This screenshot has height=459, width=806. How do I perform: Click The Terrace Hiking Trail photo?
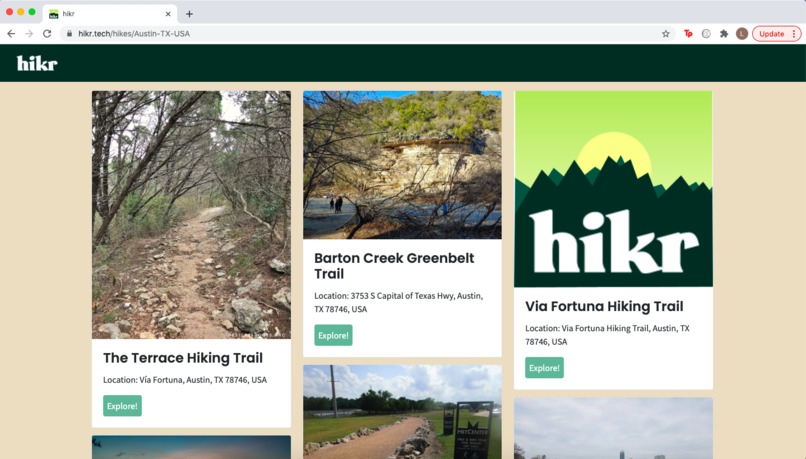[191, 215]
